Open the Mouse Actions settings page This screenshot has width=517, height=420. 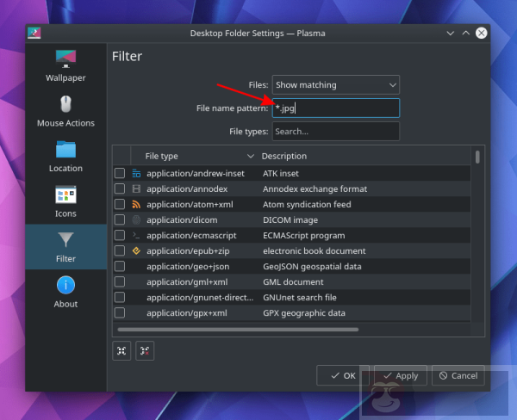65,111
